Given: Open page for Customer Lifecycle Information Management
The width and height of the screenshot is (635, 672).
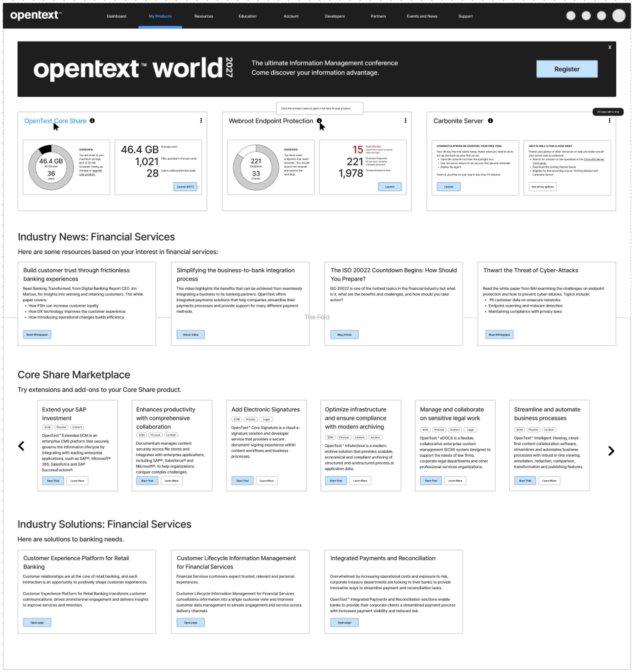Looking at the screenshot, I should pyautogui.click(x=190, y=622).
